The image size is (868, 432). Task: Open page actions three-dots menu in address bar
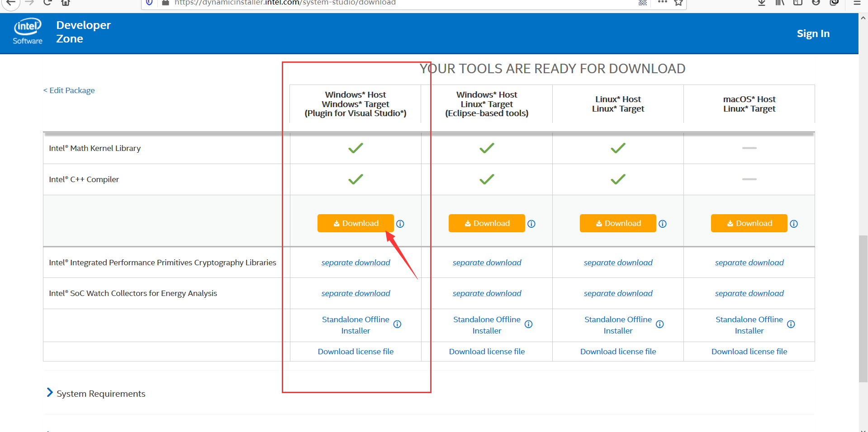coord(663,2)
